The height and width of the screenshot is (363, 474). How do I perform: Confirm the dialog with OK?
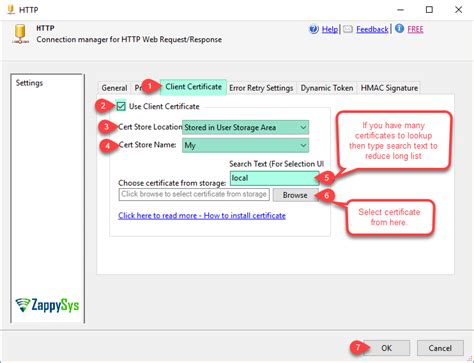coord(387,348)
